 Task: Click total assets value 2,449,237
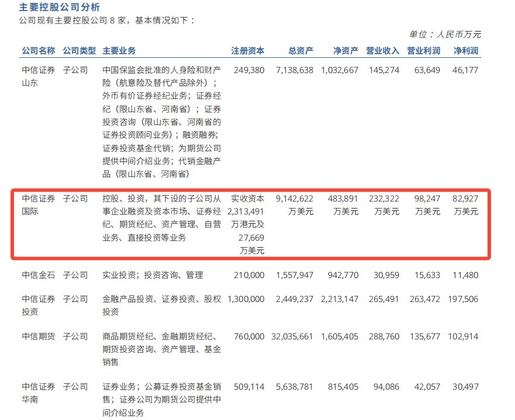[295, 299]
